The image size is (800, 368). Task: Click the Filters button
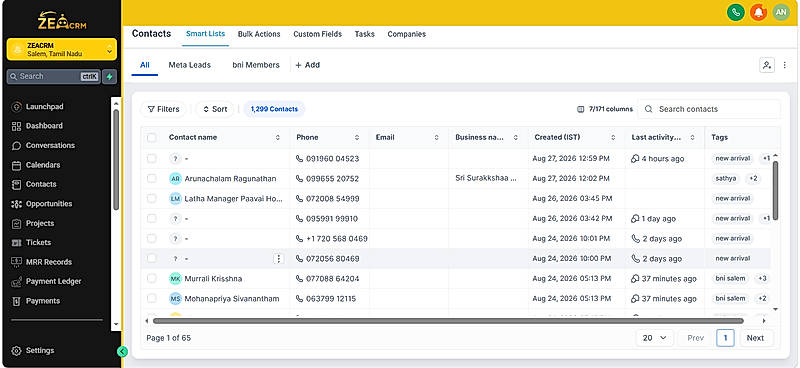(163, 109)
